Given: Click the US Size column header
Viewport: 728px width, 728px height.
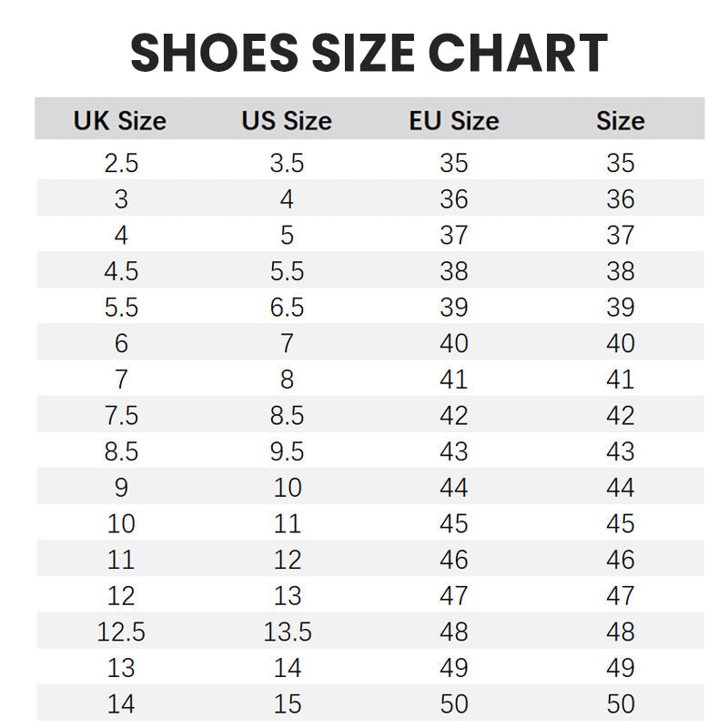Looking at the screenshot, I should [287, 121].
